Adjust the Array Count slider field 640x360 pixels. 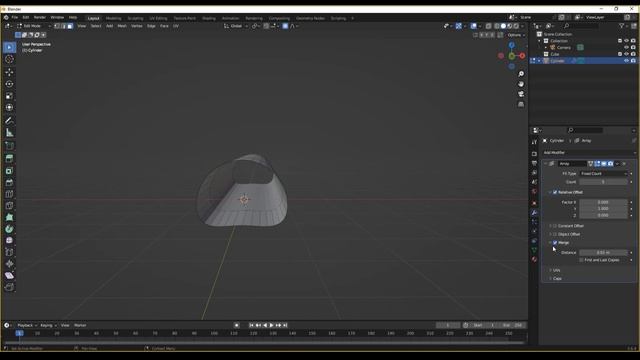(x=603, y=182)
